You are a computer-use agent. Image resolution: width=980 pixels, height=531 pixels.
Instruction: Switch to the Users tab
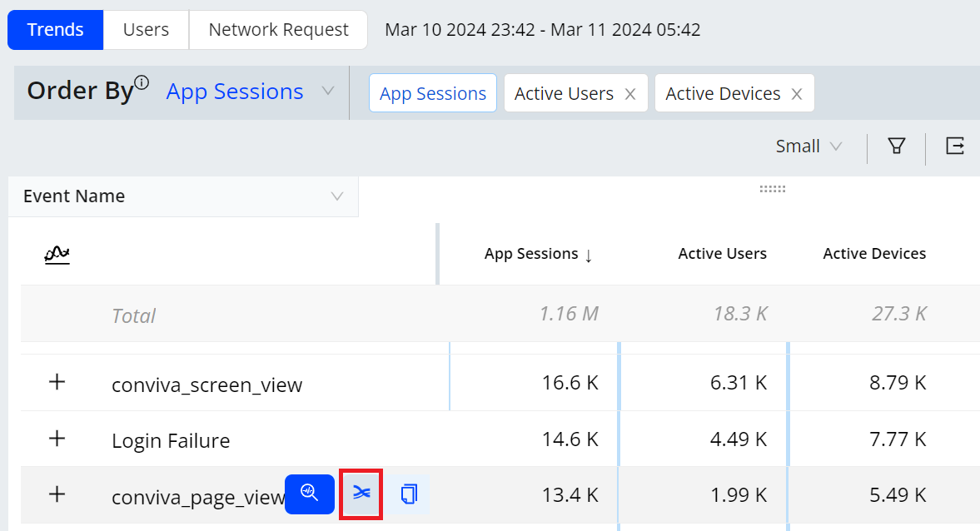click(x=146, y=30)
